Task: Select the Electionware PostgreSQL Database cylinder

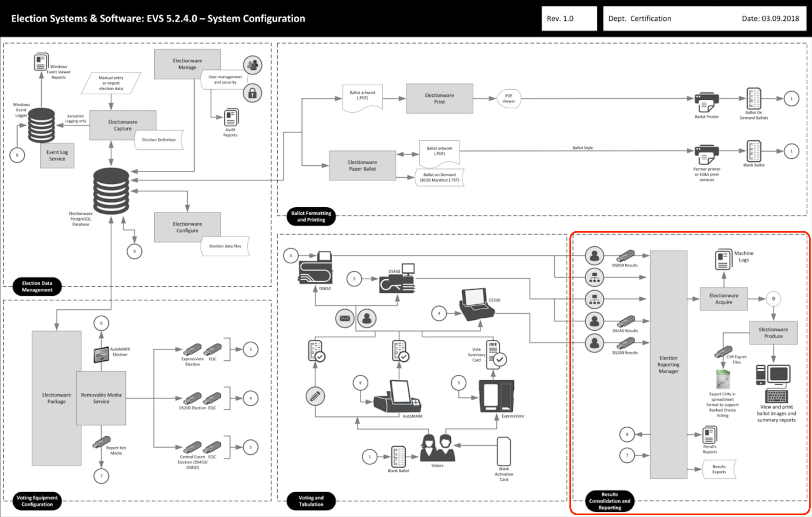Action: click(x=111, y=191)
